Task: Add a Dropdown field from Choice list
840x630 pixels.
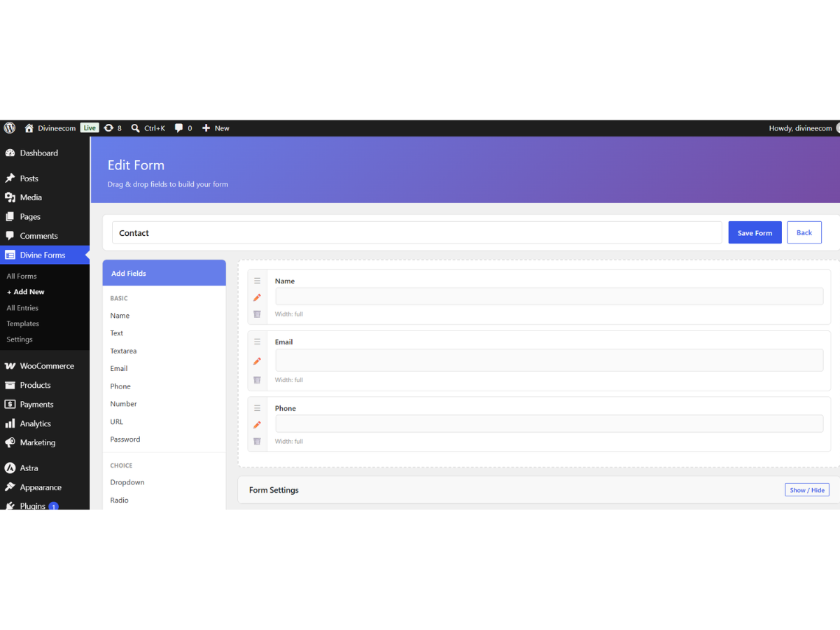Action: pos(127,482)
